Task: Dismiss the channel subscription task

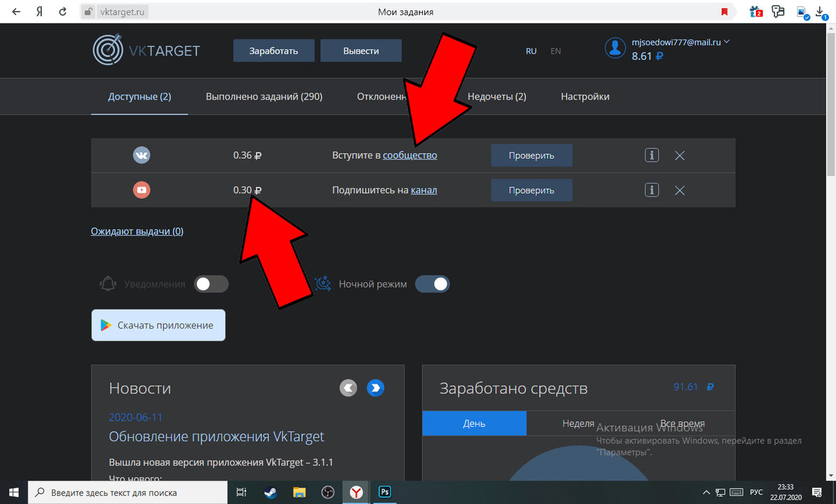Action: click(x=680, y=190)
